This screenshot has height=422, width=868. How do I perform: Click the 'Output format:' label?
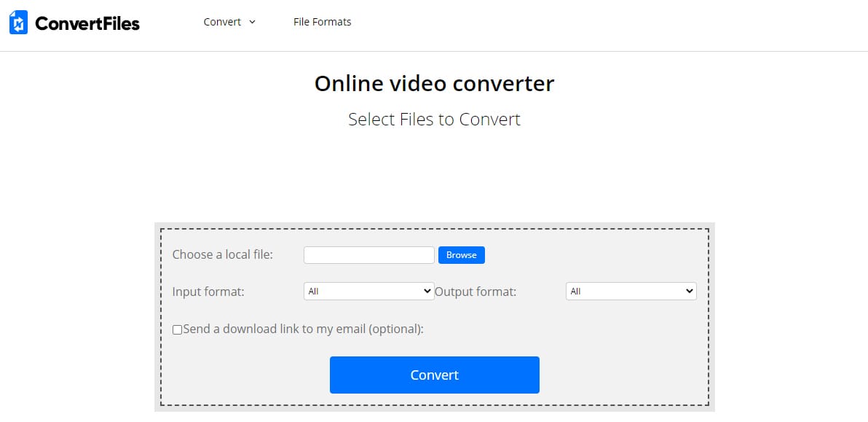coord(476,292)
